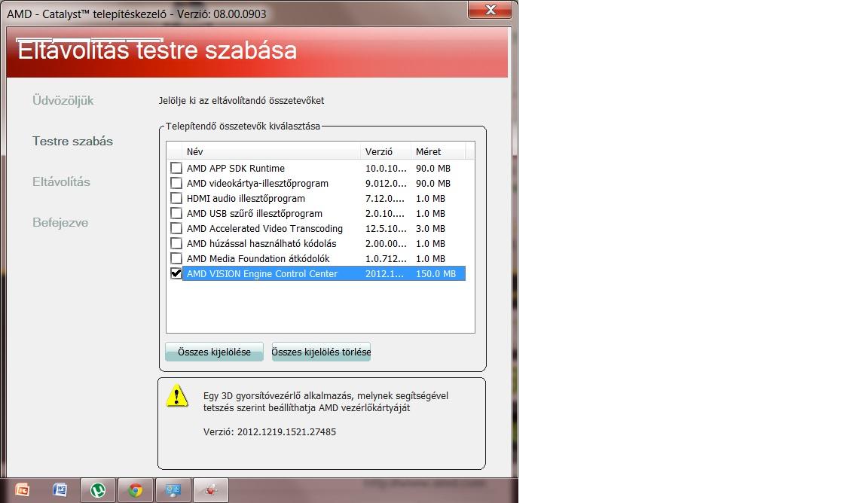Viewport: 868px width, 503px height.
Task: Uncheck AMD VISION Engine Control Center
Action: click(176, 273)
